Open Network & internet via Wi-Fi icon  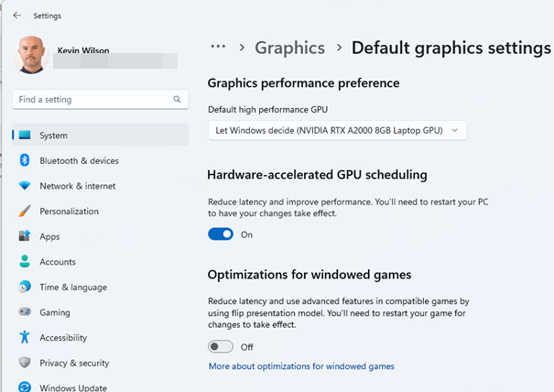click(25, 186)
